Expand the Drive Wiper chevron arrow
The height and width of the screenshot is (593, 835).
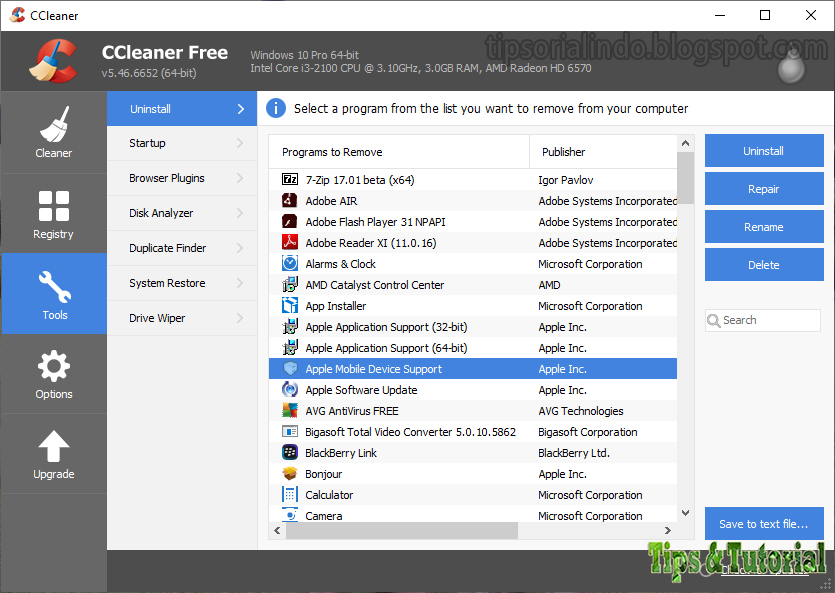[240, 318]
